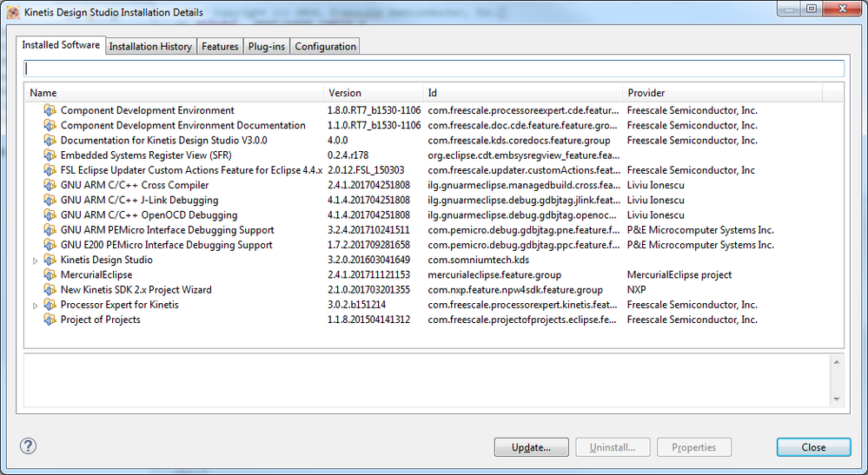The image size is (868, 475).
Task: Click version 0.2.4.r178 cell
Action: (347, 155)
